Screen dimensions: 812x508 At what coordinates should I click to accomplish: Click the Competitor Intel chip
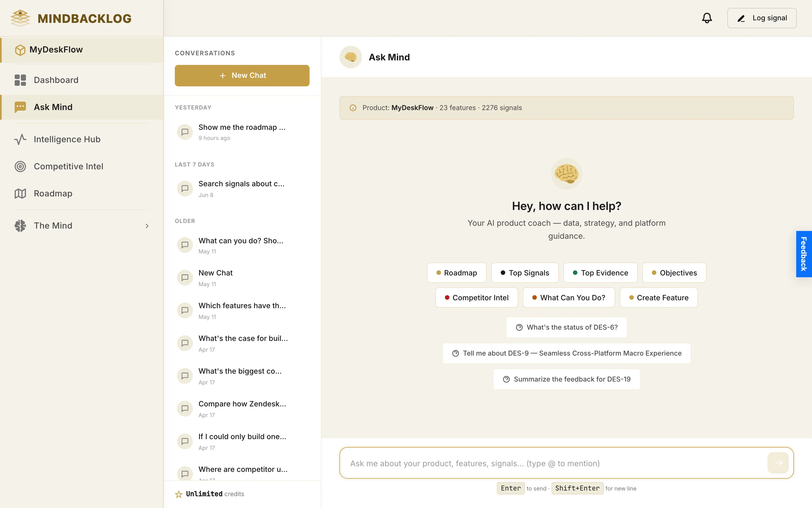point(476,298)
